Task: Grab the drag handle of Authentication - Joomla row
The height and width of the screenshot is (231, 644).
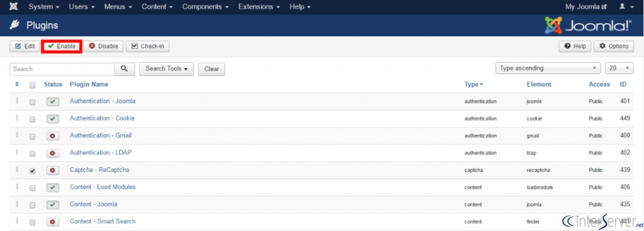Action: click(x=17, y=101)
